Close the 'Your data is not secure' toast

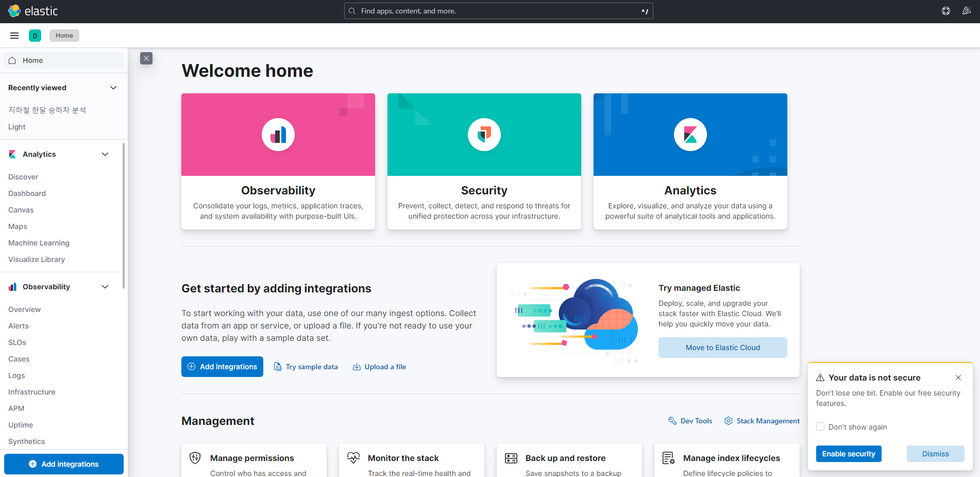[958, 377]
